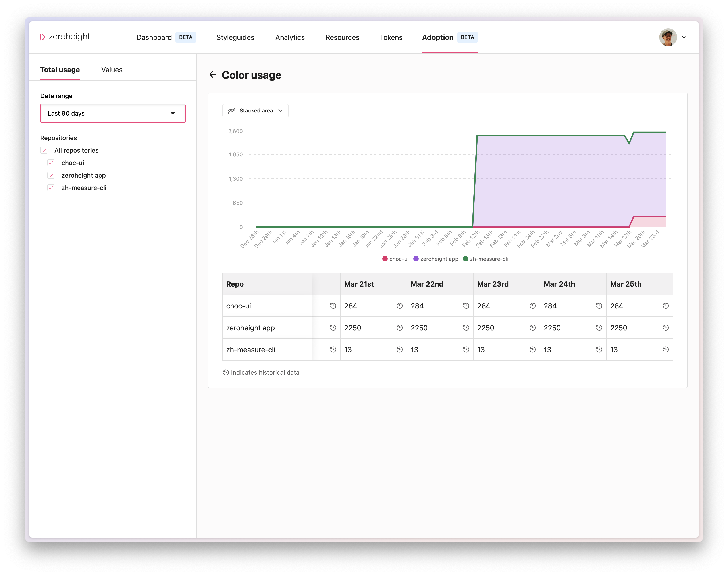Go to the Analytics tab
Image resolution: width=728 pixels, height=575 pixels.
pos(290,37)
